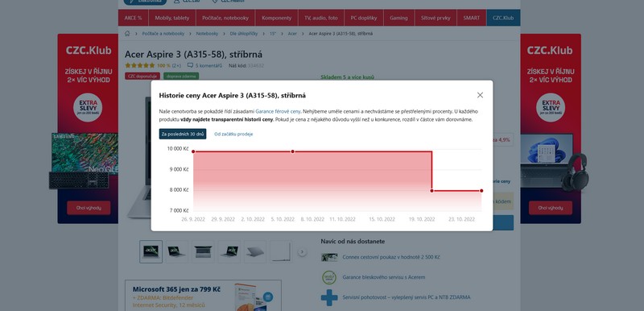Click the Connex travel voucher icon
Viewport: 644px width, 311px height.
(329, 257)
